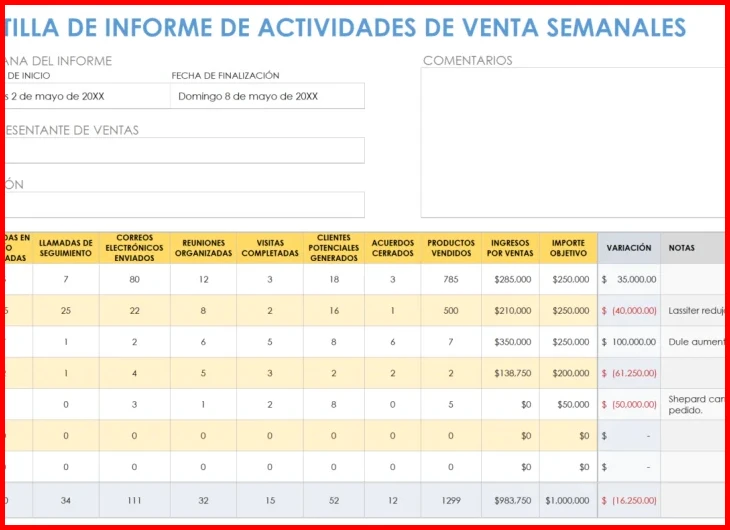The width and height of the screenshot is (730, 530).
Task: Select the 'CORREOS ELECTRÓNICOS ENVIADOS' column header
Action: (x=135, y=248)
